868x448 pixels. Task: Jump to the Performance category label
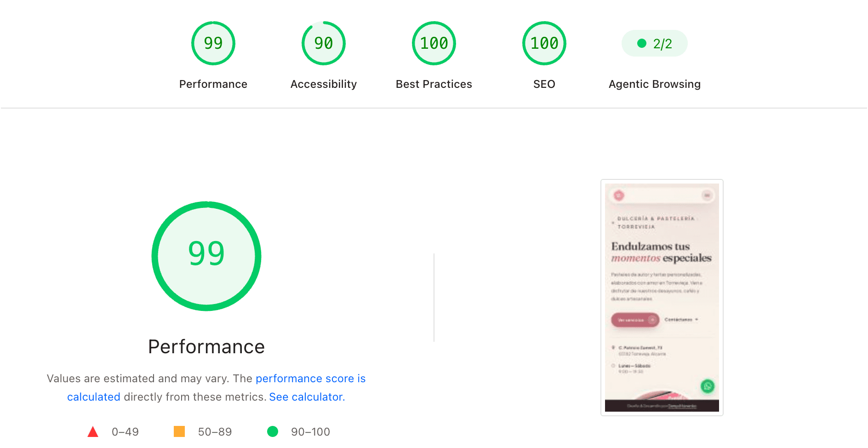point(213,84)
